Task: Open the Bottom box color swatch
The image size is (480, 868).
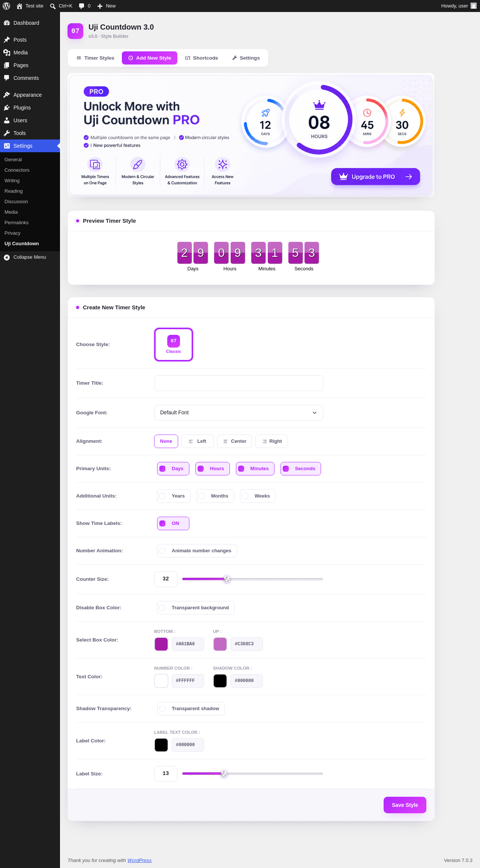Action: point(161,644)
